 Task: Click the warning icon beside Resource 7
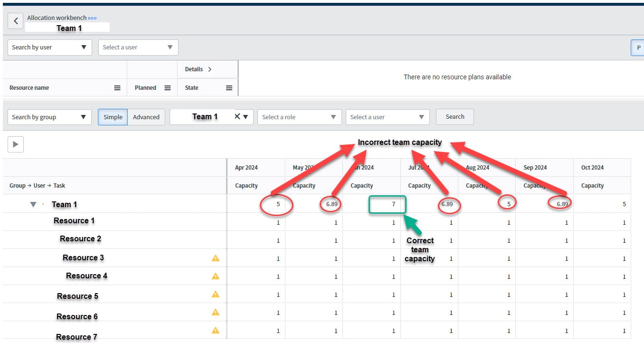click(215, 330)
